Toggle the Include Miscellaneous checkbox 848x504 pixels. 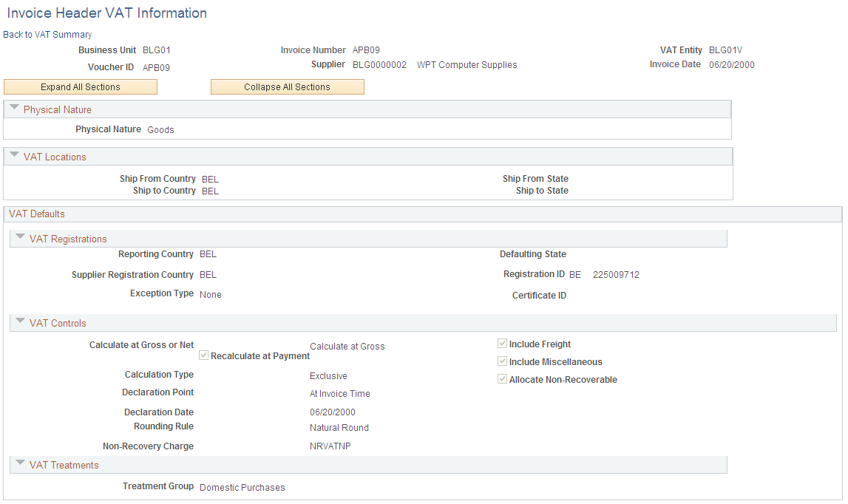502,361
